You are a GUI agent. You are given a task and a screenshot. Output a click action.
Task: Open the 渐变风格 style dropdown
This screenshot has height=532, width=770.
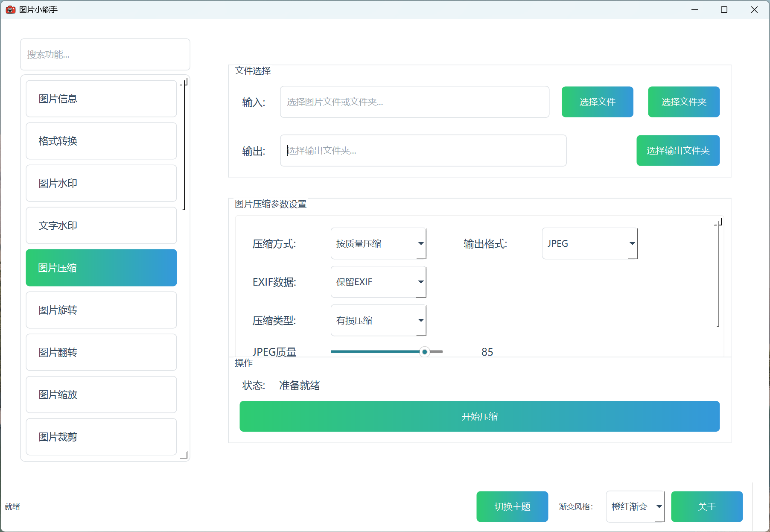pos(634,506)
